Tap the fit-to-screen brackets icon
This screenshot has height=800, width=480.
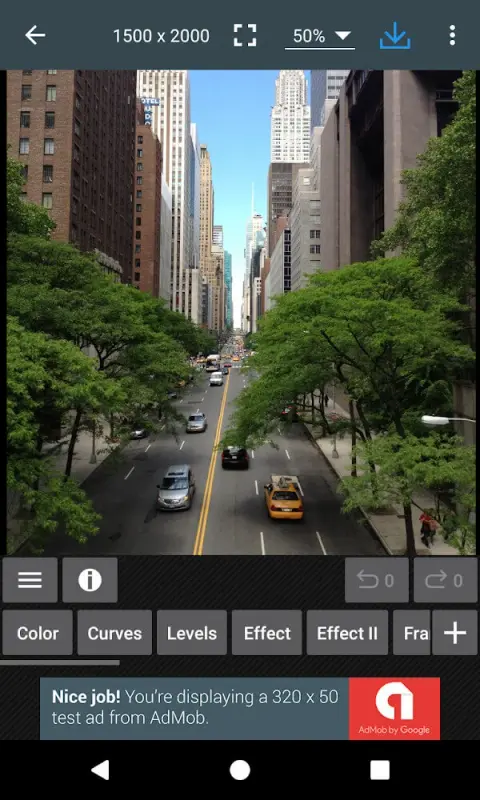pos(245,35)
